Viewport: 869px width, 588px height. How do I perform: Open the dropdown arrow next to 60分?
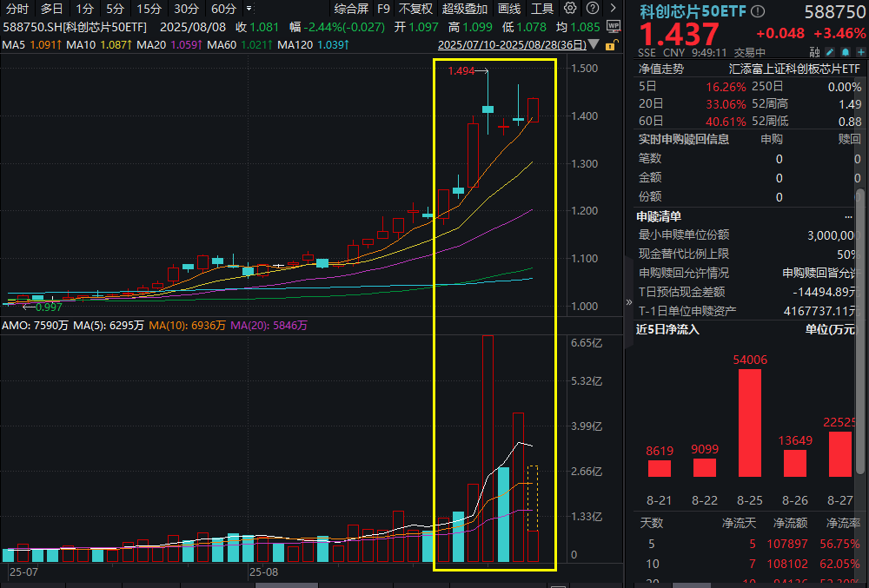(249, 9)
